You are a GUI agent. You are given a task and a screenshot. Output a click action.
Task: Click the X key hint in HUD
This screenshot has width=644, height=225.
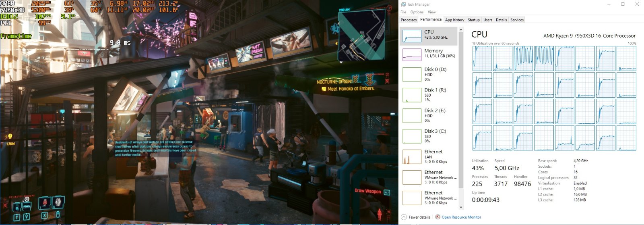point(45,215)
